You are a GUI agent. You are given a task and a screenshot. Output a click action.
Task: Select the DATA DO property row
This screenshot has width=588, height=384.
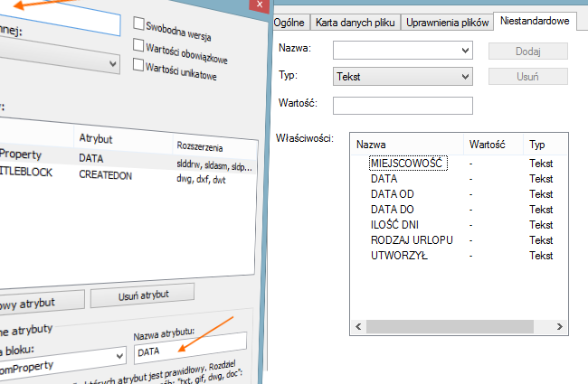pyautogui.click(x=460, y=210)
